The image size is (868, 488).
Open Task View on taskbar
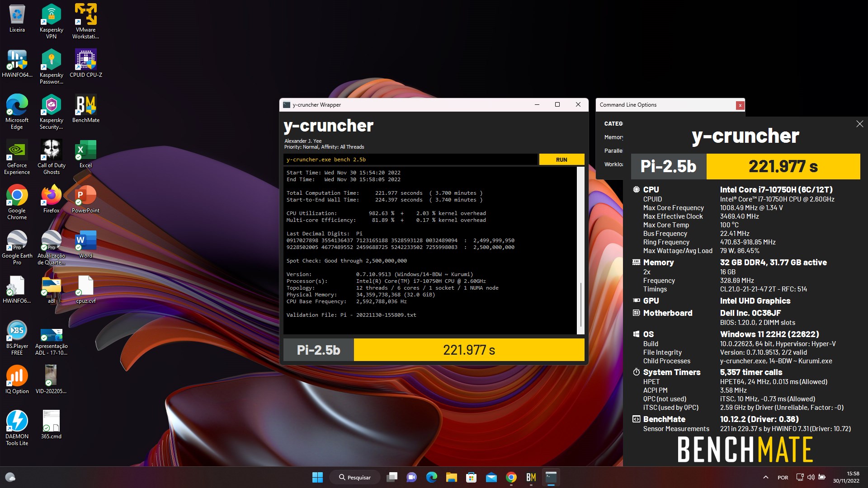click(x=392, y=477)
